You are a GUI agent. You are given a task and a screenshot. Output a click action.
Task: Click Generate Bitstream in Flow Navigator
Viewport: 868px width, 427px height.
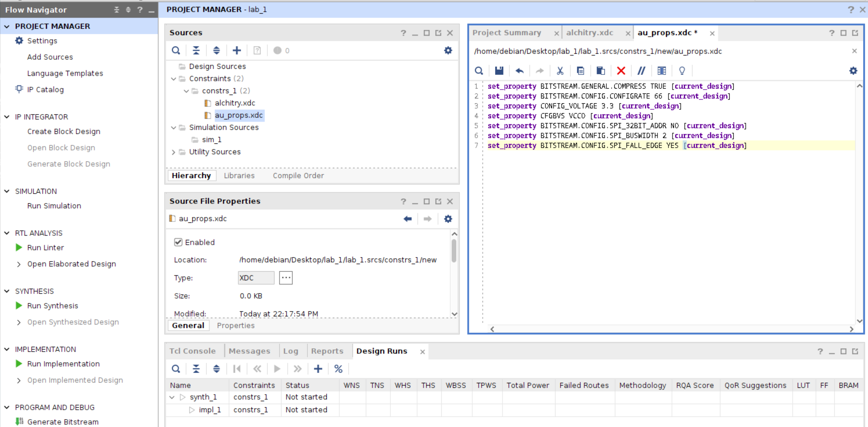pos(63,422)
